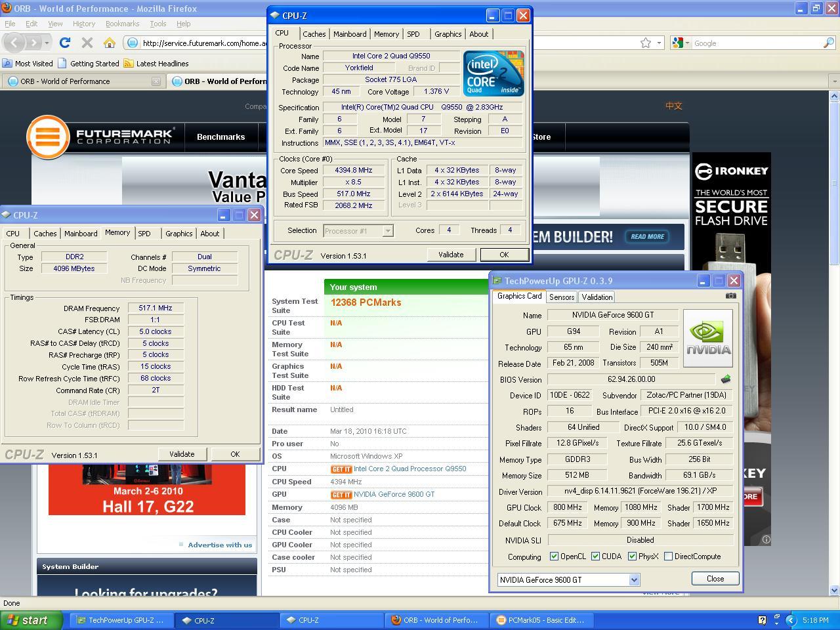
Task: Open search engine selector dropdown
Action: point(681,43)
